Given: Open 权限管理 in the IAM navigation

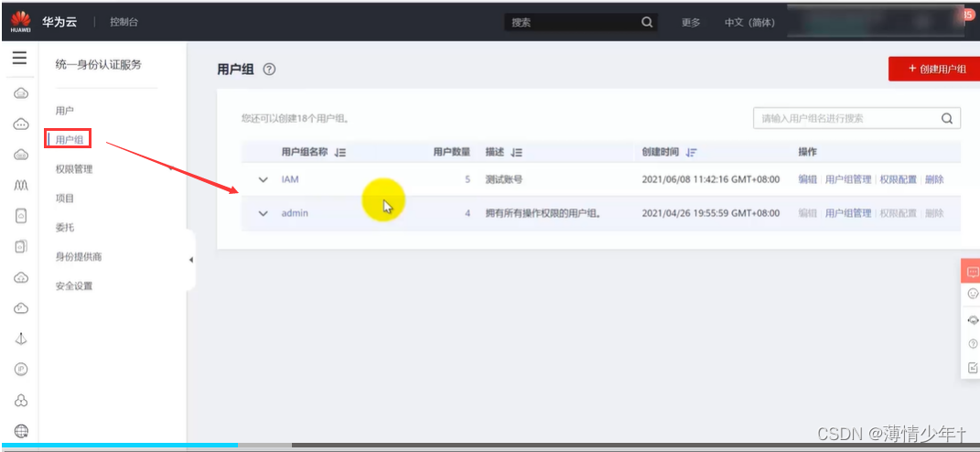Looking at the screenshot, I should click(x=74, y=169).
